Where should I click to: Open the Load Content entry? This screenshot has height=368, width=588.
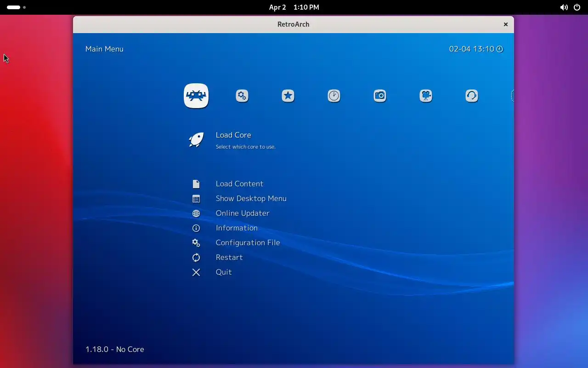tap(239, 184)
